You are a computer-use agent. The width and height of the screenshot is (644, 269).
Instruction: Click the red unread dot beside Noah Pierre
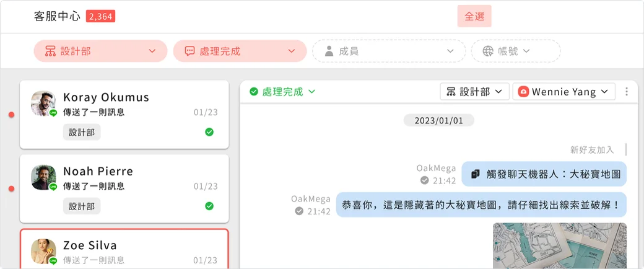(12, 189)
